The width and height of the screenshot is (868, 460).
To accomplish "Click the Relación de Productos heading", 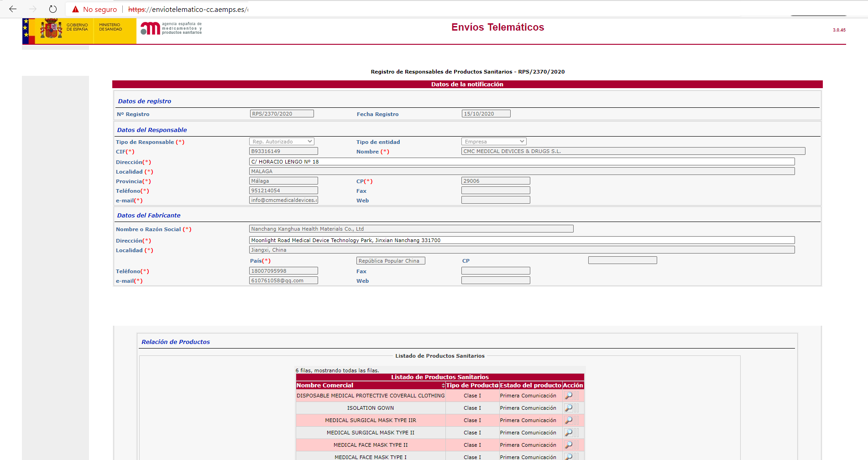I will point(176,342).
